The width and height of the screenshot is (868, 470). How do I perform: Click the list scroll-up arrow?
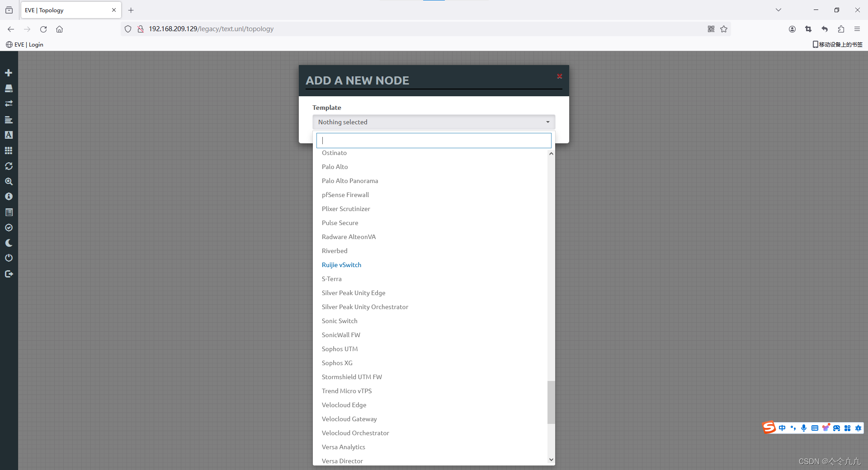pyautogui.click(x=551, y=154)
